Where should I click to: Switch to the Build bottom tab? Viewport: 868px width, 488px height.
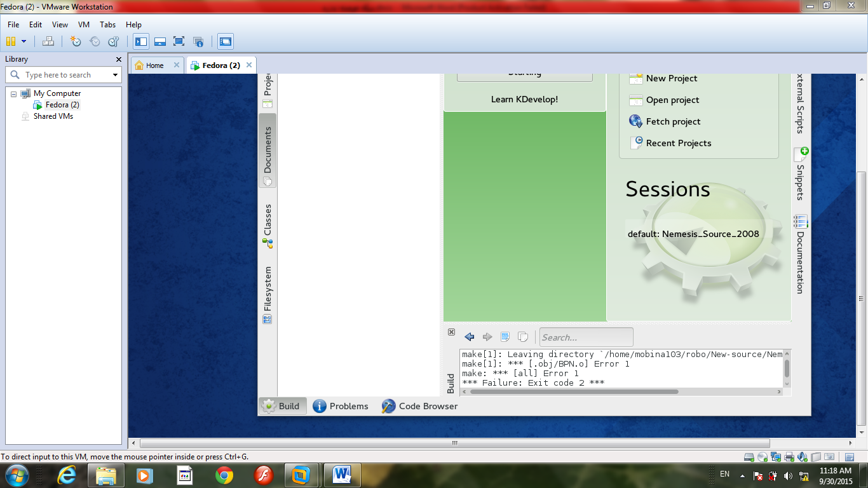coord(282,406)
